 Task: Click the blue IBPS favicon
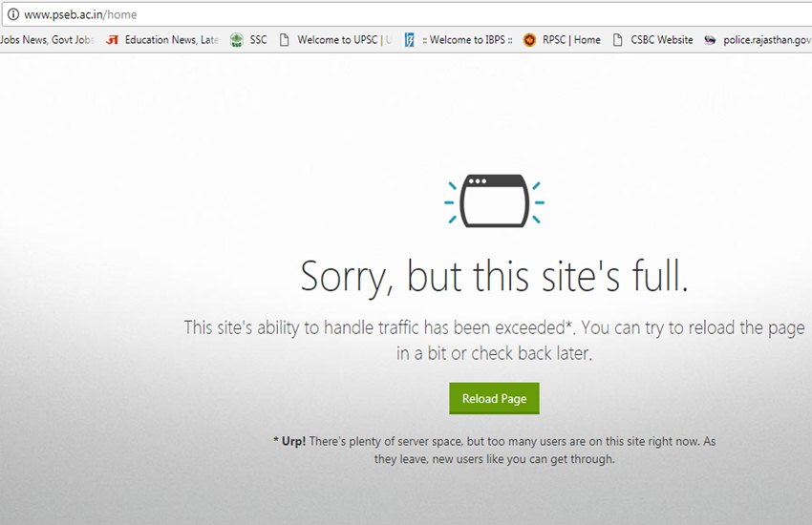[409, 40]
